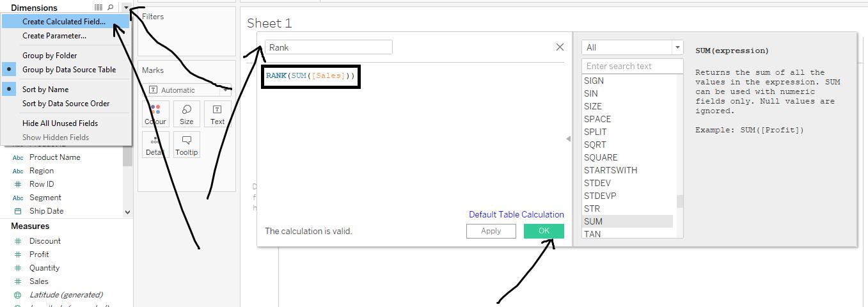Click the Sheet 1 title
Image resolution: width=868 pixels, height=307 pixels.
[x=269, y=23]
